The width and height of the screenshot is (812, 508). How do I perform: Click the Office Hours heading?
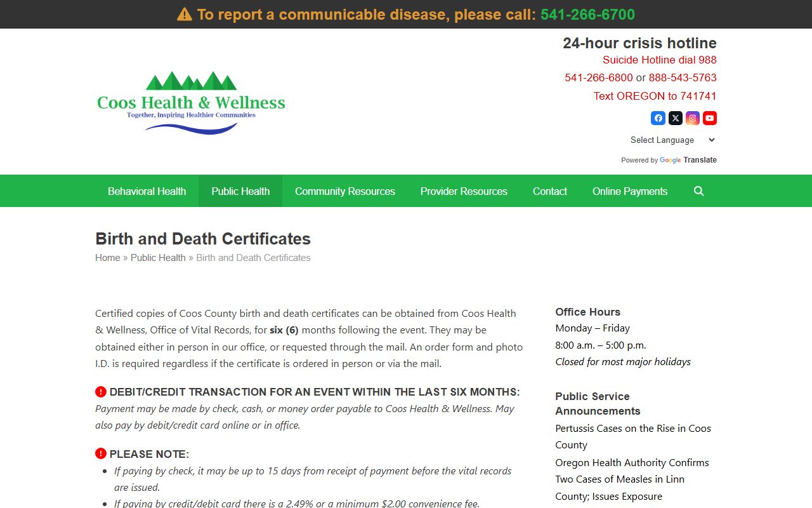587,312
